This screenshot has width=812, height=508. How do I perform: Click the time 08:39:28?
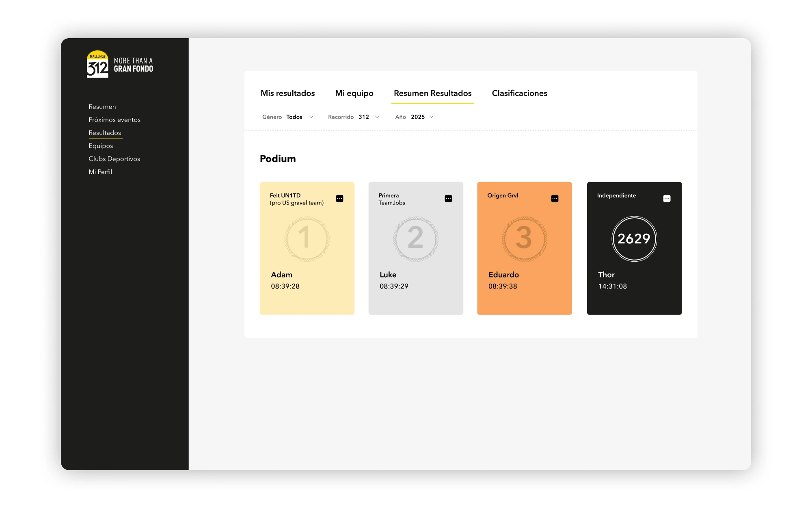[285, 286]
